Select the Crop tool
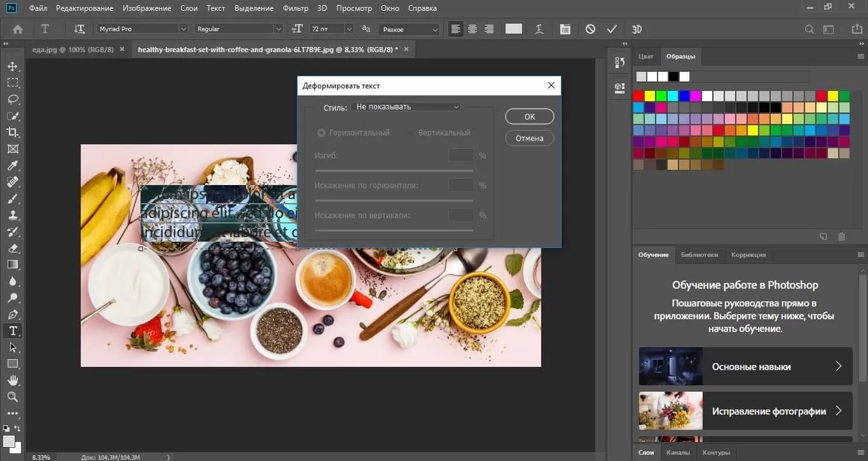The image size is (868, 461). point(13,132)
